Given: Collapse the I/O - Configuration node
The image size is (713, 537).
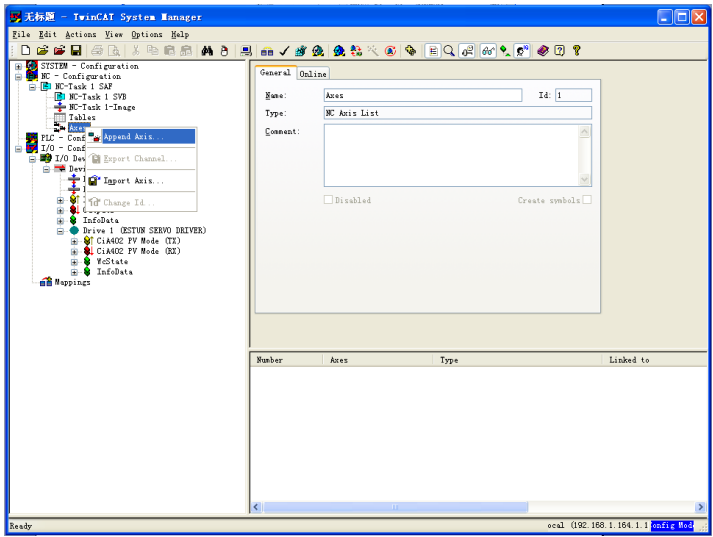Looking at the screenshot, I should coord(18,149).
